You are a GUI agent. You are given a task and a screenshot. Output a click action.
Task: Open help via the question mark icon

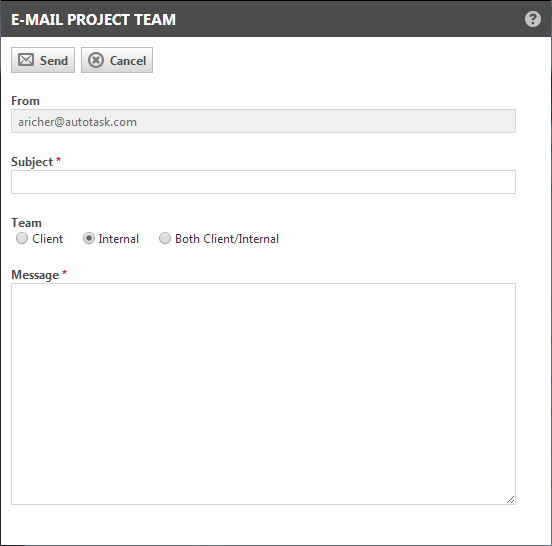[533, 19]
